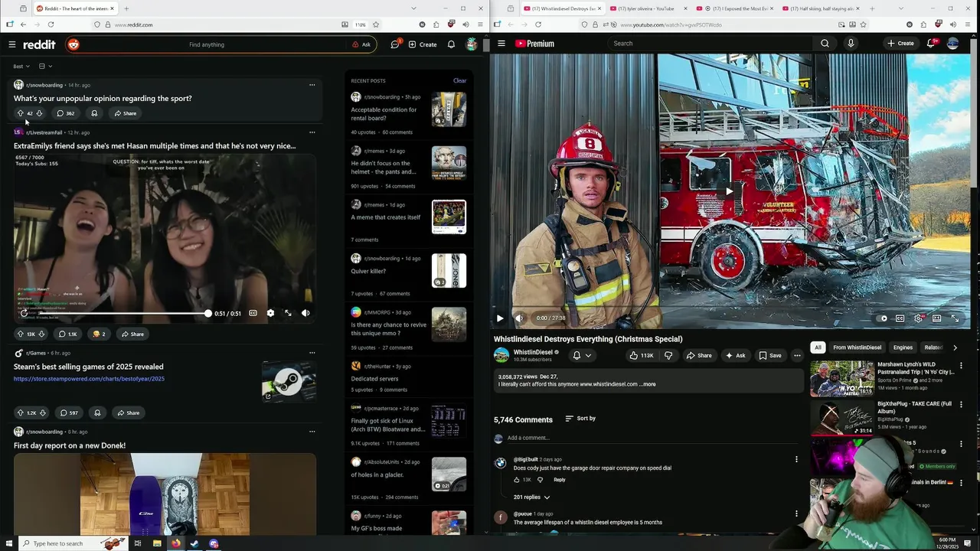
Task: Open the Best sort dropdown on Reddit
Action: (x=21, y=67)
